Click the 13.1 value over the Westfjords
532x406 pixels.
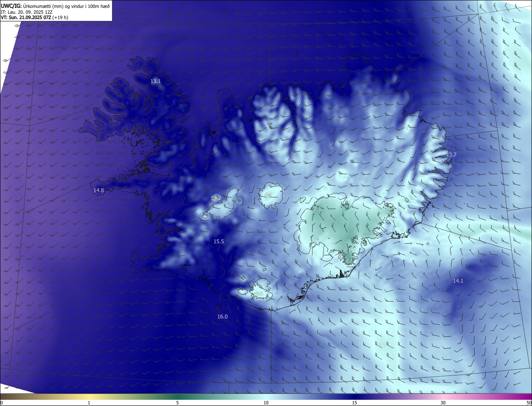[155, 81]
